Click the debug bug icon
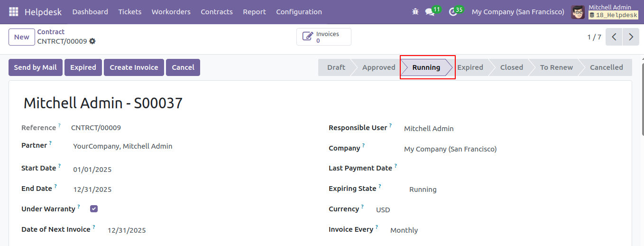This screenshot has height=246, width=644. tap(415, 12)
